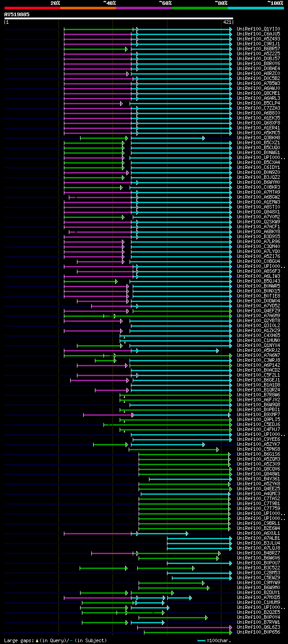
Task: Select the UniRef100_B6GEJ1 label
Action: (258, 380)
